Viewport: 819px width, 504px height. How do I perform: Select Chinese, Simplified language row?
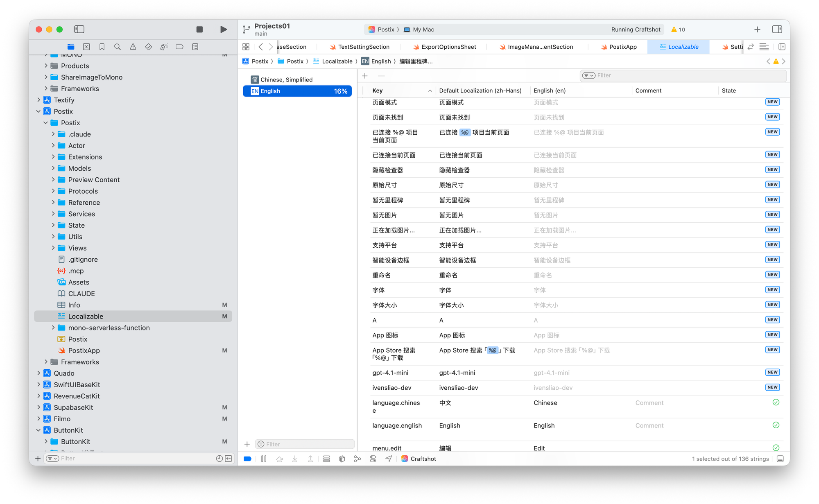[x=286, y=79]
